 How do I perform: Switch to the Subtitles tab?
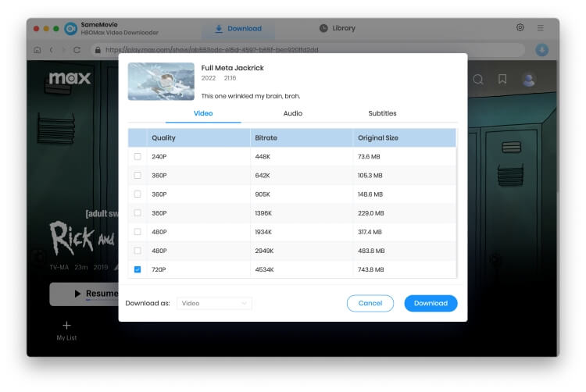click(x=382, y=113)
